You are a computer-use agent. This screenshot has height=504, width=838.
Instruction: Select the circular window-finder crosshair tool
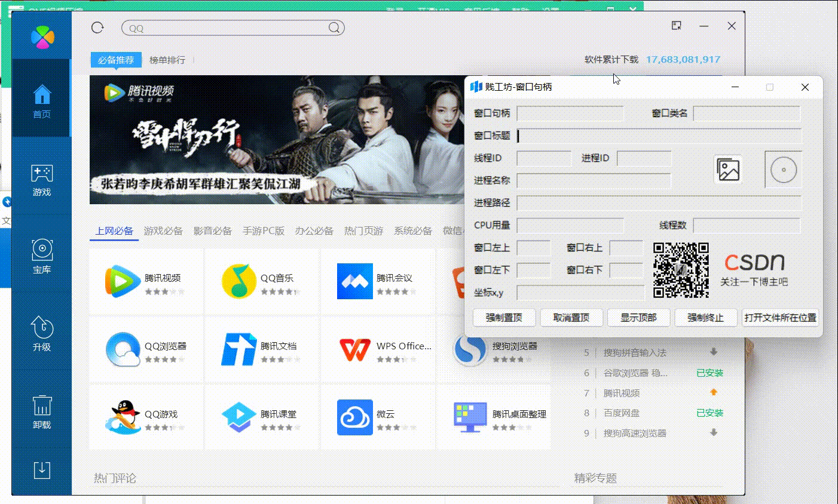(784, 169)
